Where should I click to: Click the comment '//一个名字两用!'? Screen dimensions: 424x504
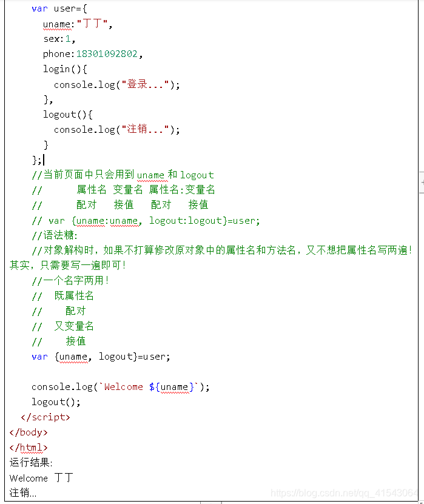pos(70,281)
